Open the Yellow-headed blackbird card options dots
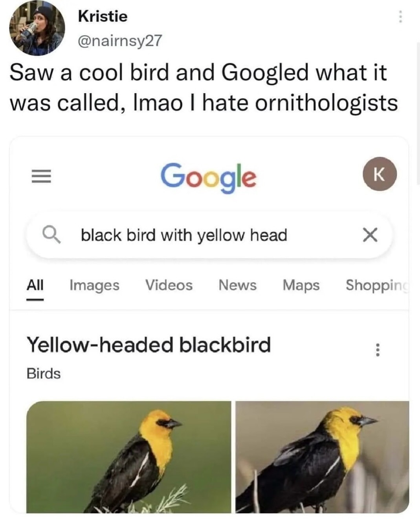420x519 pixels. tap(377, 350)
